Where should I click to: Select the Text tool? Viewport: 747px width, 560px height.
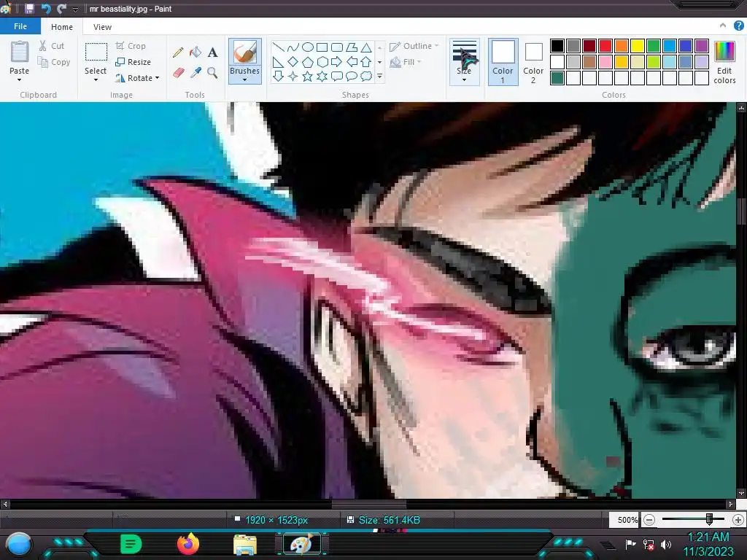click(x=212, y=52)
